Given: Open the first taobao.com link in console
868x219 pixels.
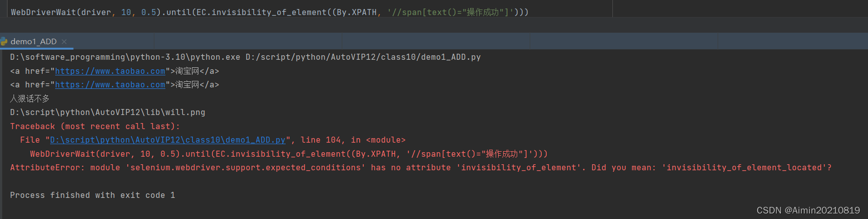Looking at the screenshot, I should pyautogui.click(x=110, y=71).
